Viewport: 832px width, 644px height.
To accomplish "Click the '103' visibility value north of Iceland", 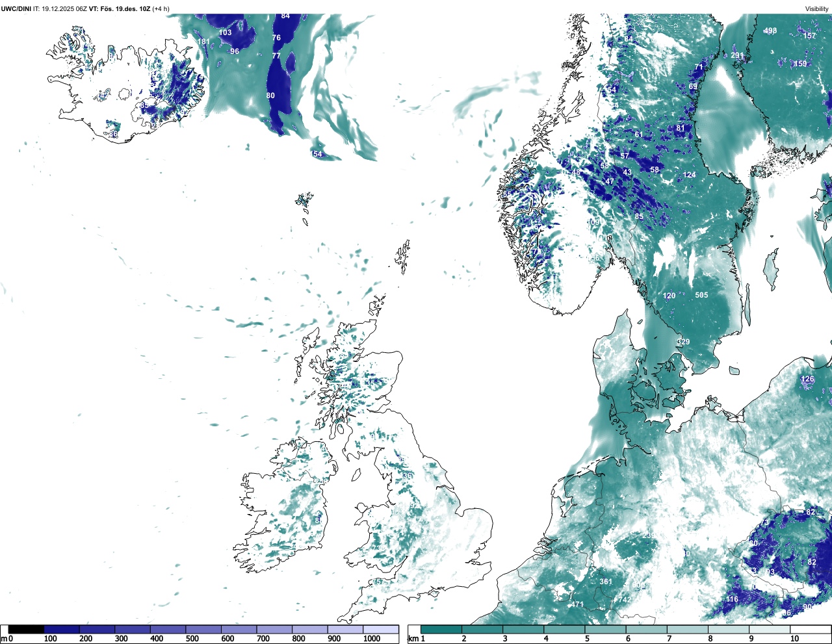I will click(x=225, y=32).
